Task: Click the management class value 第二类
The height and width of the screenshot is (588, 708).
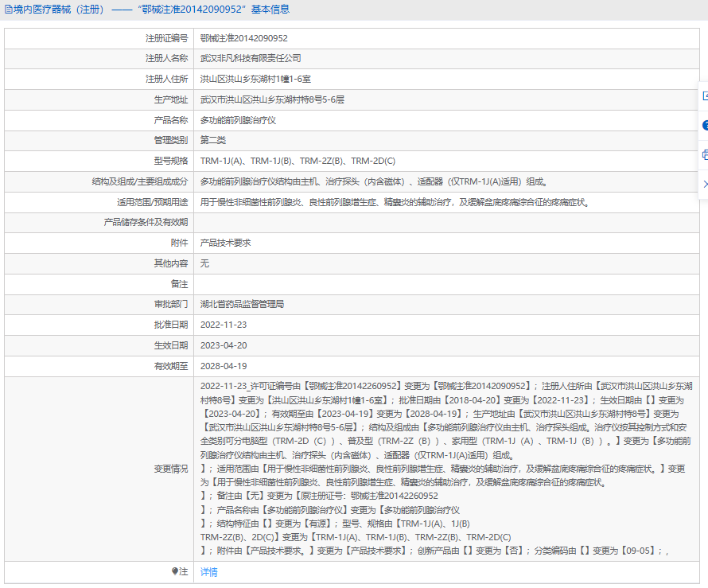Action: pos(212,141)
